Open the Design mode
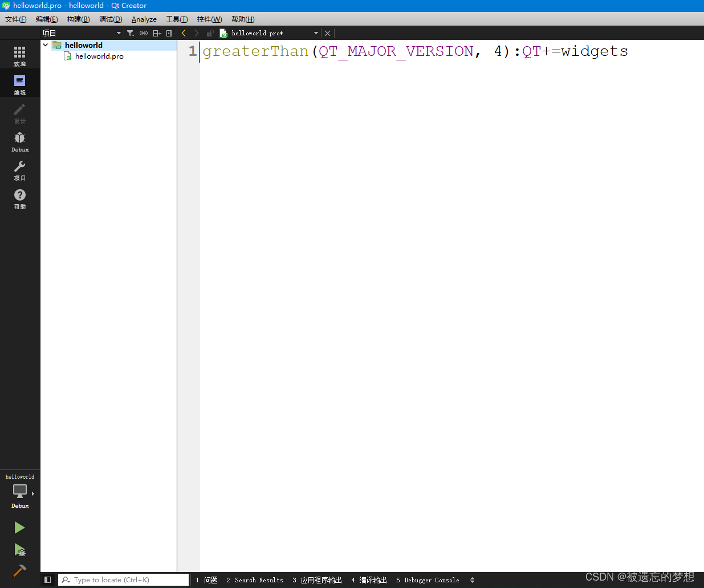Image resolution: width=704 pixels, height=588 pixels. [20, 113]
